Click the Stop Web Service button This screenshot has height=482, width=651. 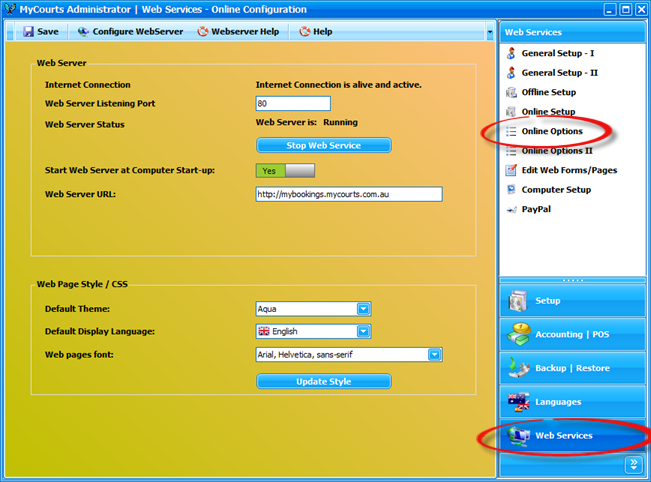323,146
